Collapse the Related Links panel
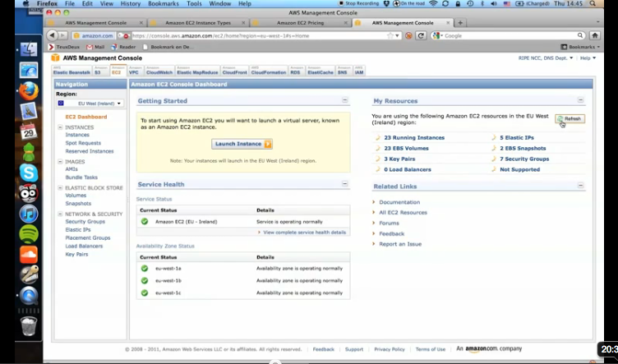 [x=580, y=185]
